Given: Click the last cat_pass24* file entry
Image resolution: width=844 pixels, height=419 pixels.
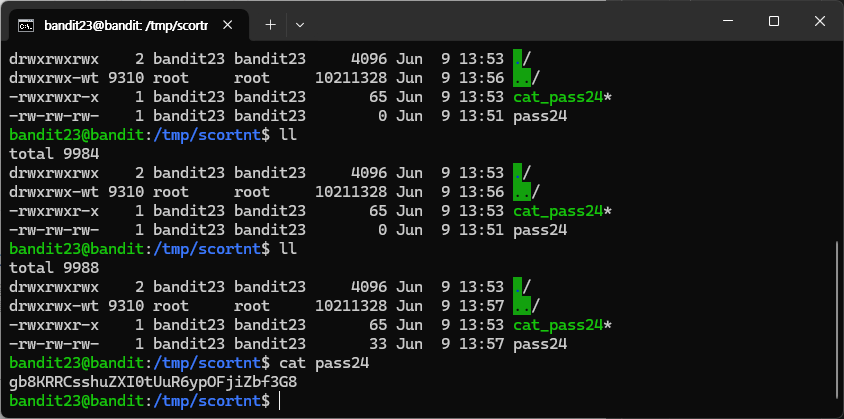Looking at the screenshot, I should coord(562,325).
